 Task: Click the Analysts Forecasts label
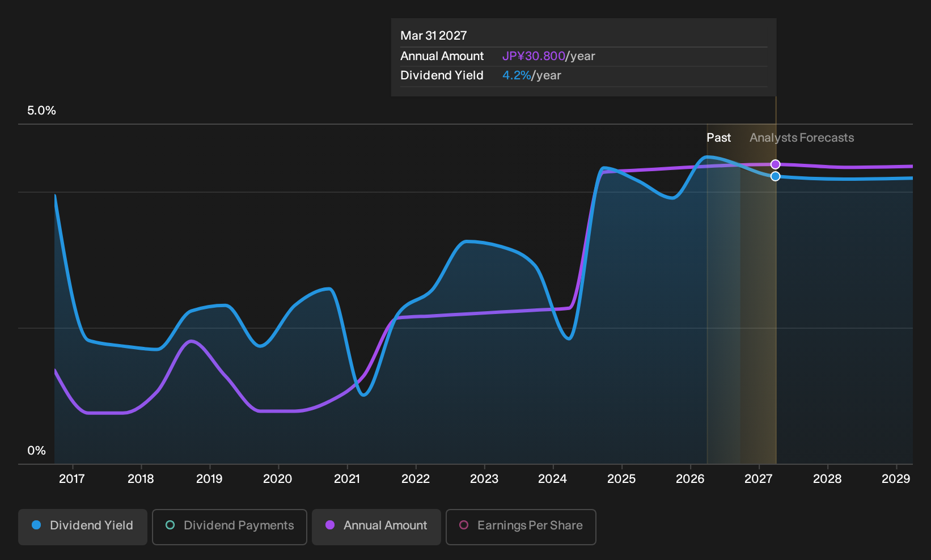802,138
